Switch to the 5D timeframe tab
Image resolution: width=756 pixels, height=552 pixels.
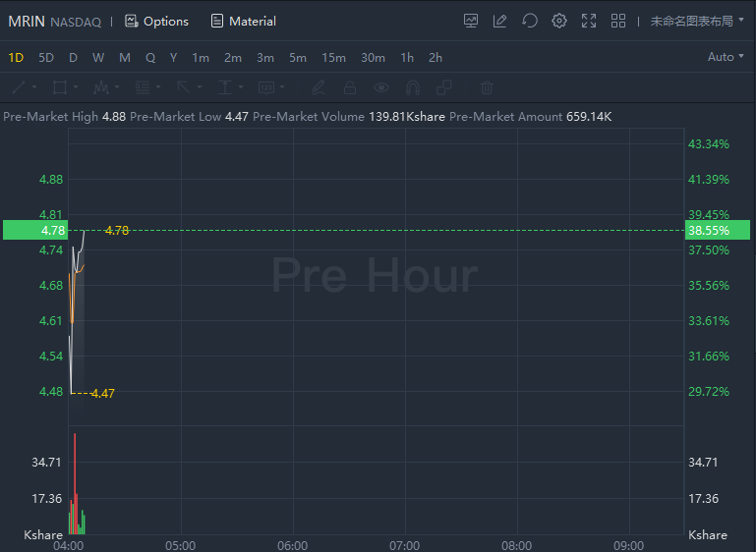click(46, 58)
